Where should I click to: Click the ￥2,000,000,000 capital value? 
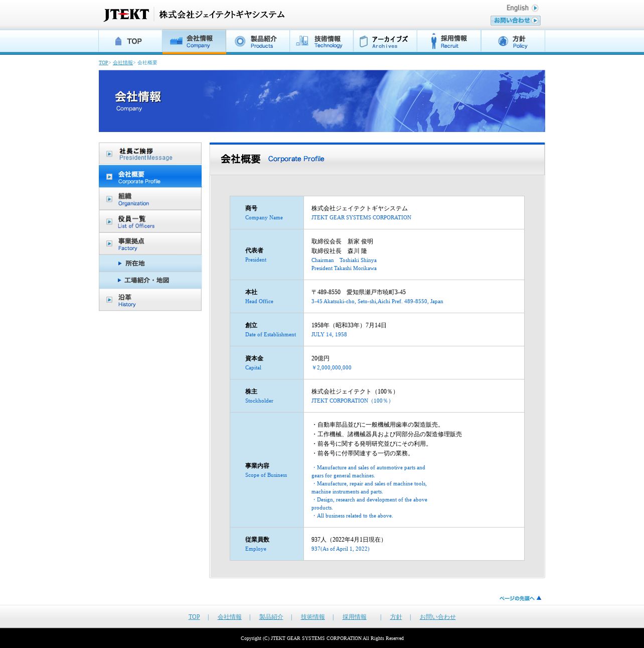[332, 367]
